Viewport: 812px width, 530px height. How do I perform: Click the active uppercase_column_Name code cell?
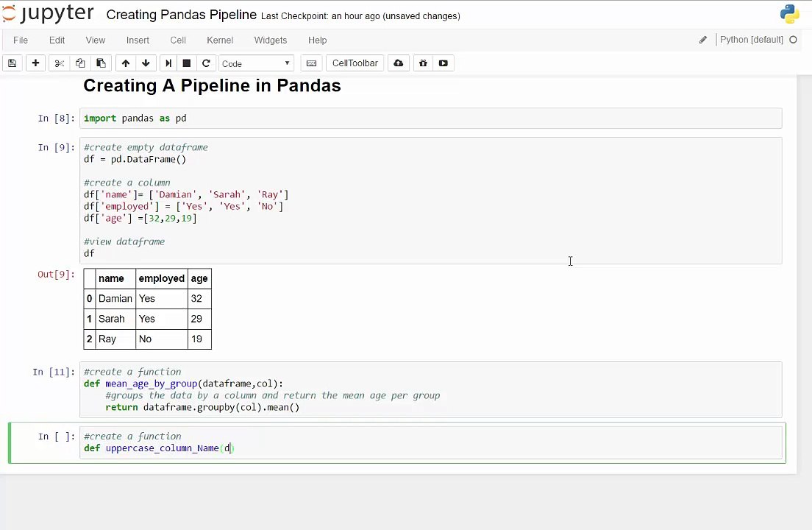click(430, 442)
